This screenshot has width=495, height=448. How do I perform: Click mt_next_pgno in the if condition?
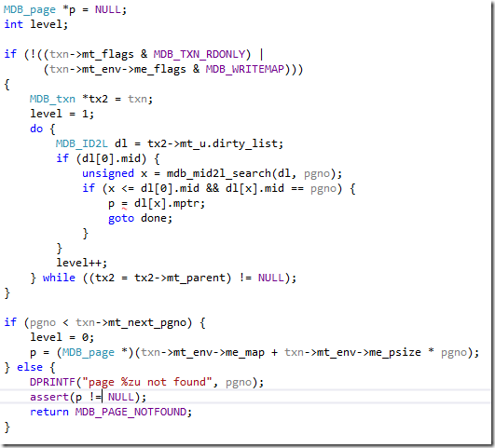[146, 323]
